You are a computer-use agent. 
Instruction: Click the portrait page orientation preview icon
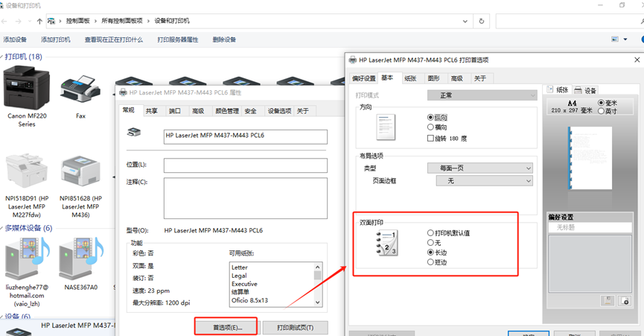386,127
